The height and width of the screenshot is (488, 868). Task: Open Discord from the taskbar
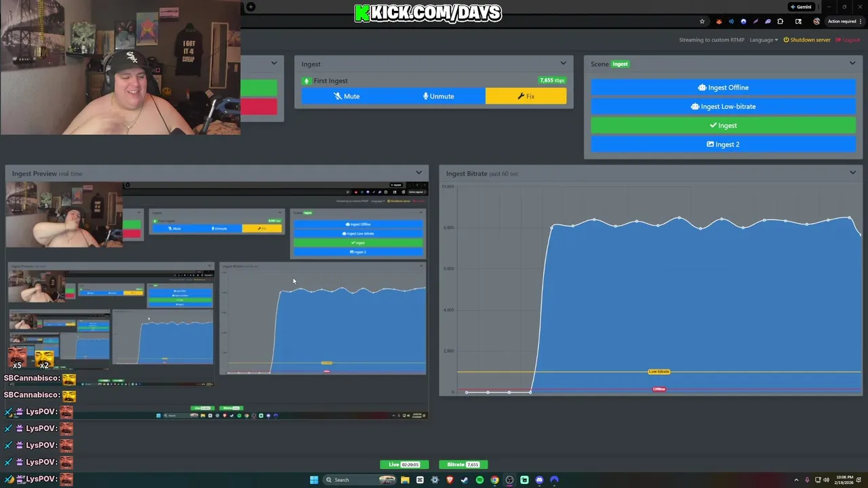point(539,480)
